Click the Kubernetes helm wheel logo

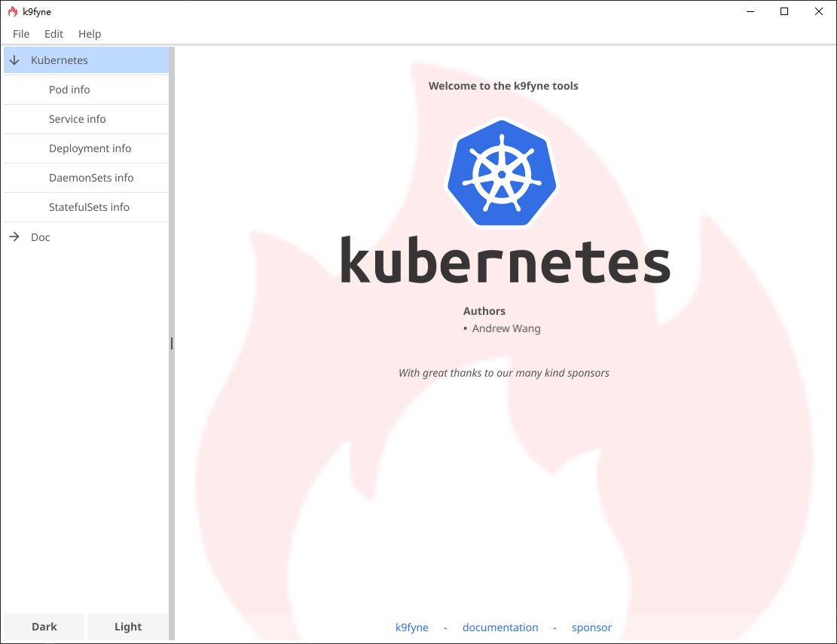(x=502, y=173)
